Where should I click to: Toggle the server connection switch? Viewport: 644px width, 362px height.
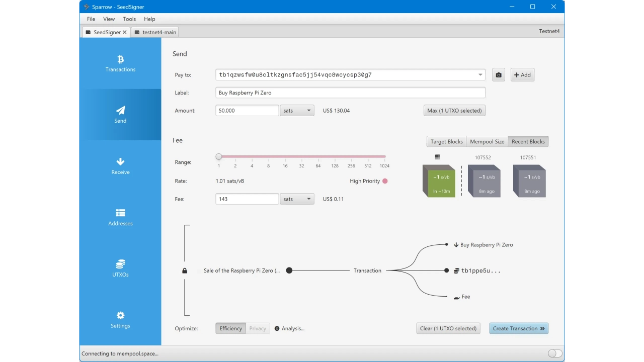[x=555, y=353]
